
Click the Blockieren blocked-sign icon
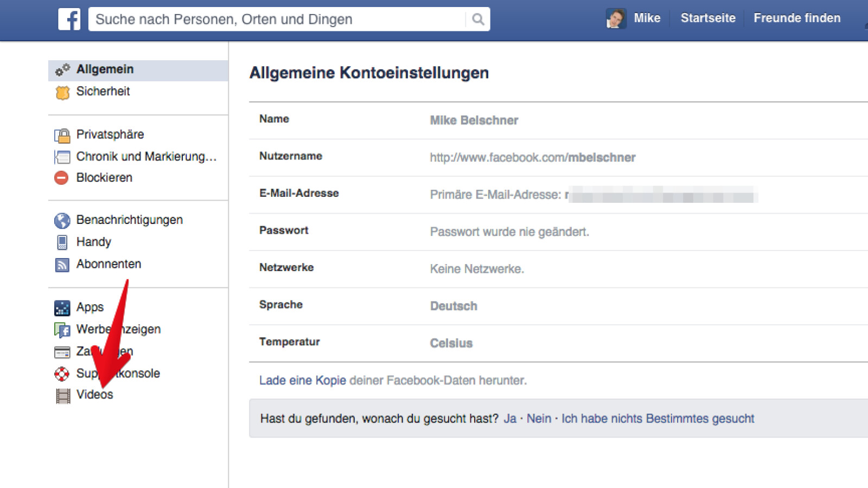62,177
